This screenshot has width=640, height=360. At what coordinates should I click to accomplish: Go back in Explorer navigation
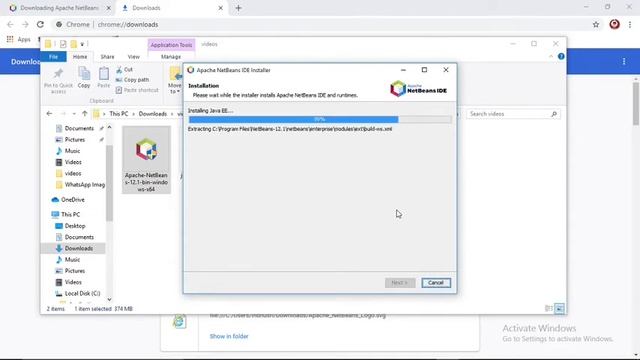pos(49,114)
